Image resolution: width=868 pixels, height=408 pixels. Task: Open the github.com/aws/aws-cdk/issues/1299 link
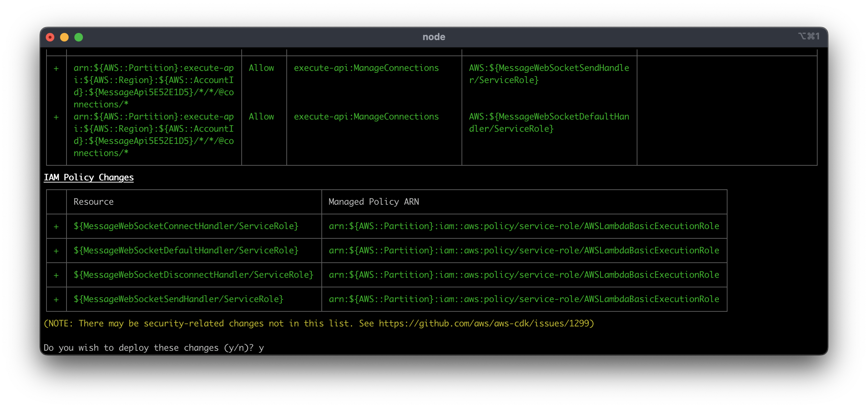tap(484, 324)
